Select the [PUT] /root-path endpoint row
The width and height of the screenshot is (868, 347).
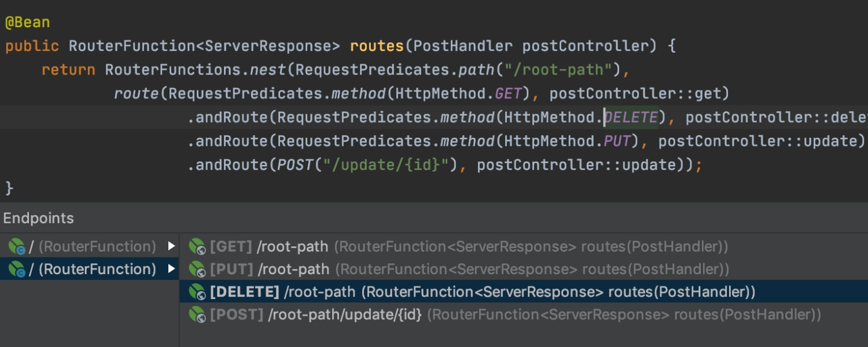coord(524,270)
